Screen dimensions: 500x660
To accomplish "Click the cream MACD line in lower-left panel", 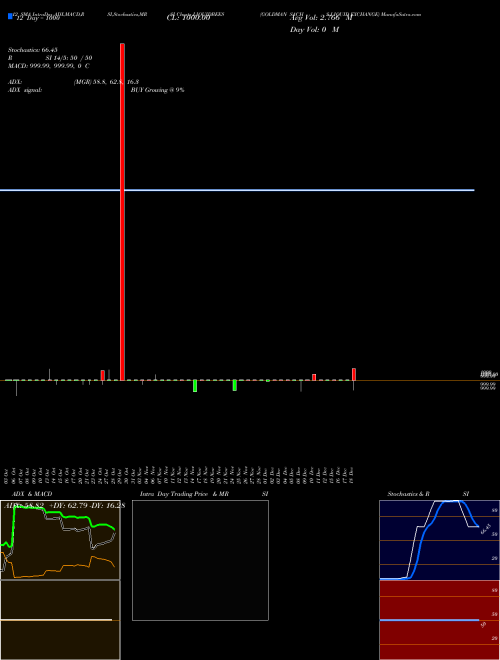I will click(56, 620).
